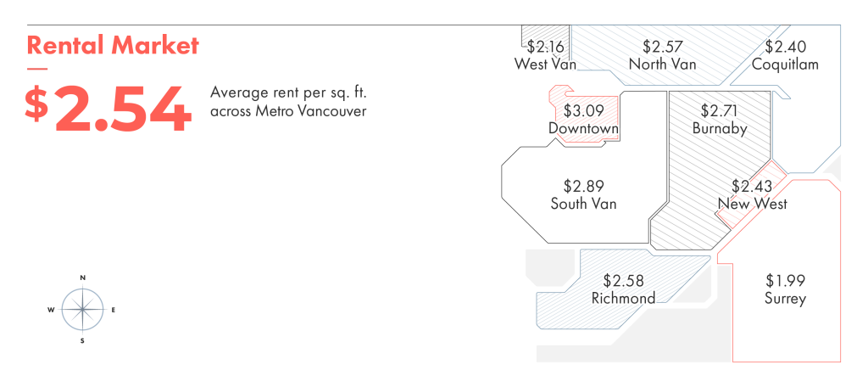Click the Rental Market heading
The width and height of the screenshot is (868, 387).
pyautogui.click(x=113, y=45)
